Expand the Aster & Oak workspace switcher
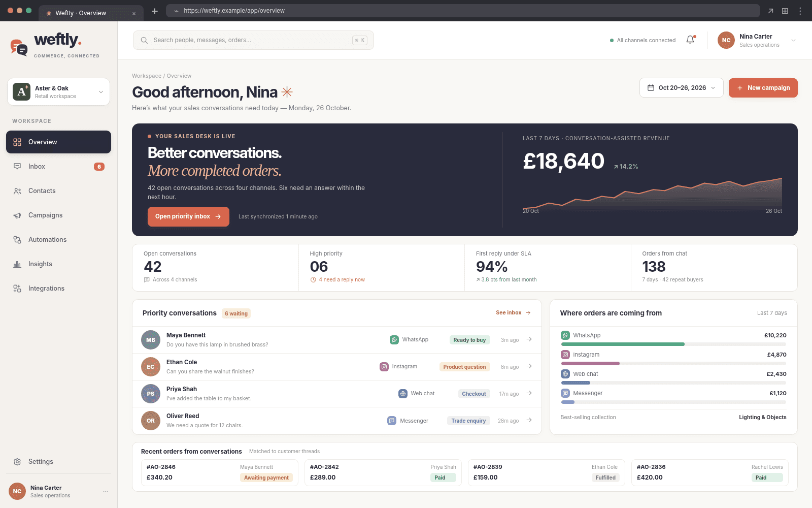Viewport: 812px width, 508px height. coord(59,92)
